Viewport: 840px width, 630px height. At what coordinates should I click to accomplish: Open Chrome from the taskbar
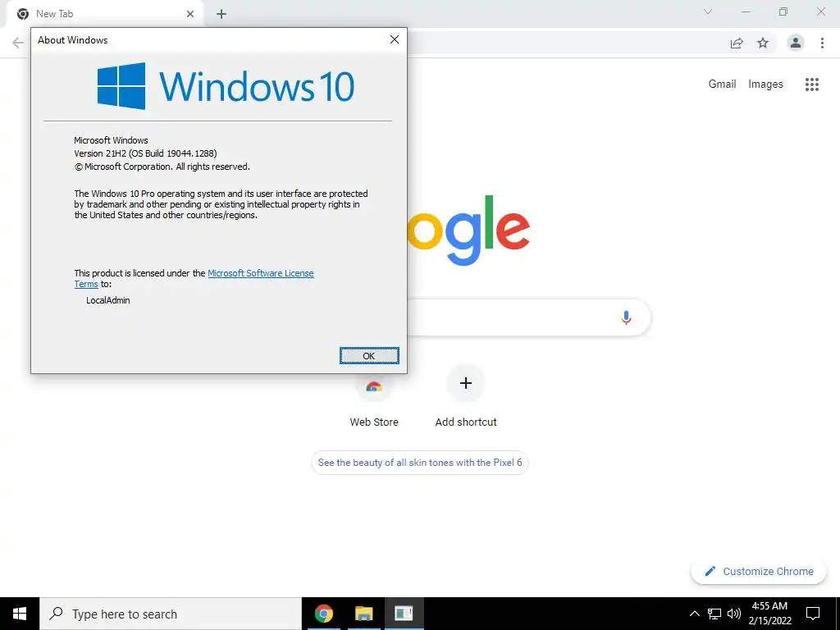(x=323, y=614)
